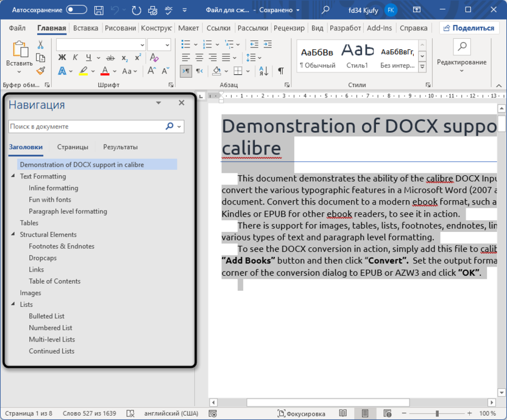Switch to the Вставка ribbon tab

(85, 28)
